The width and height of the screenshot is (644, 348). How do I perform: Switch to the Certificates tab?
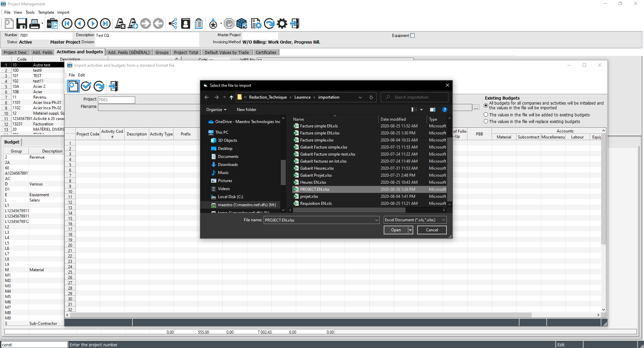(x=266, y=52)
